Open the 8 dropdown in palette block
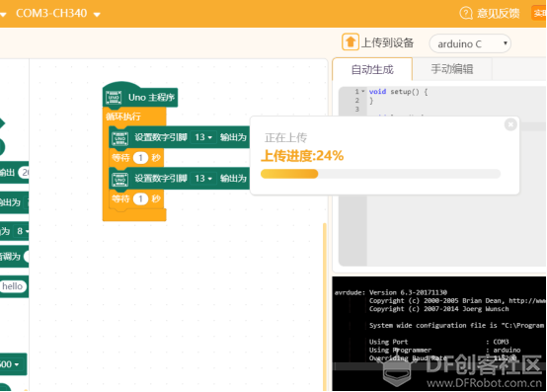547x392 pixels. tap(22, 231)
